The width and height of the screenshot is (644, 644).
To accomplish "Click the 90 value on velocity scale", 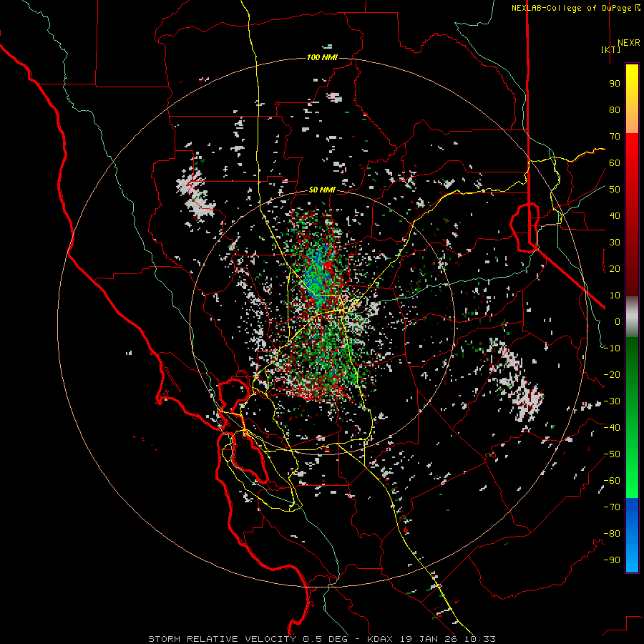I will coord(615,84).
